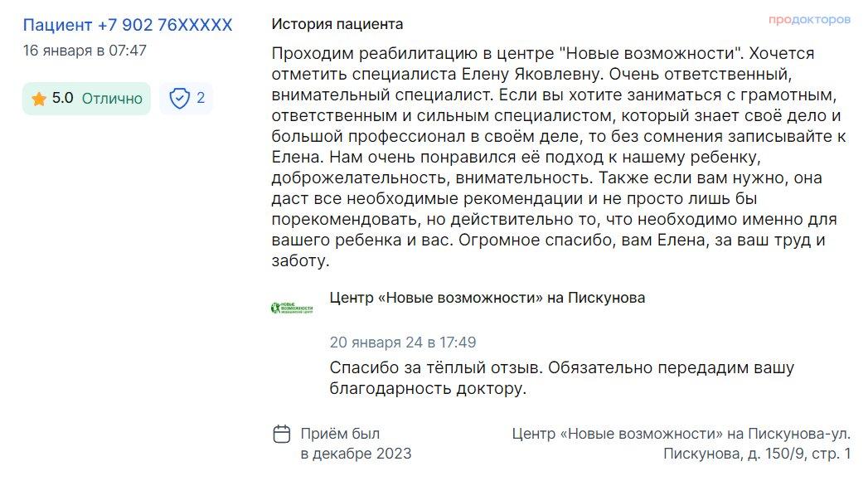Click the review paragraph about Елену Яковлевну
The width and height of the screenshot is (868, 481).
tap(559, 157)
